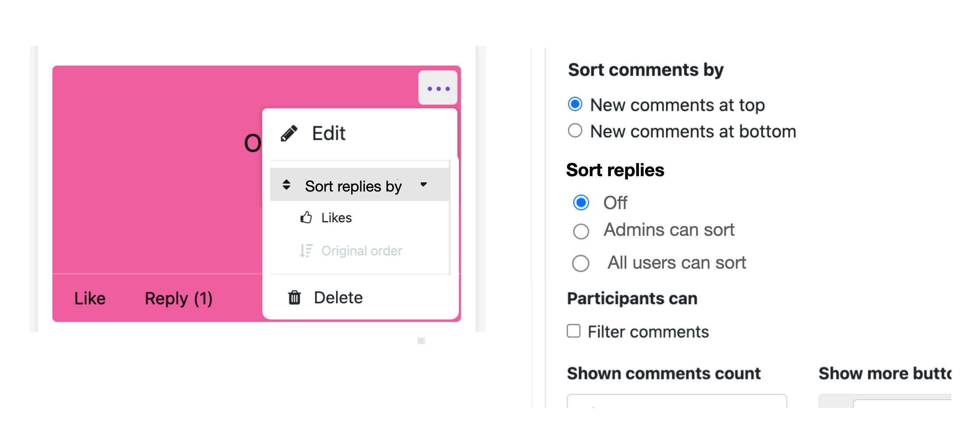This screenshot has height=433, width=980.
Task: Select New comments at bottom radio
Action: point(575,131)
